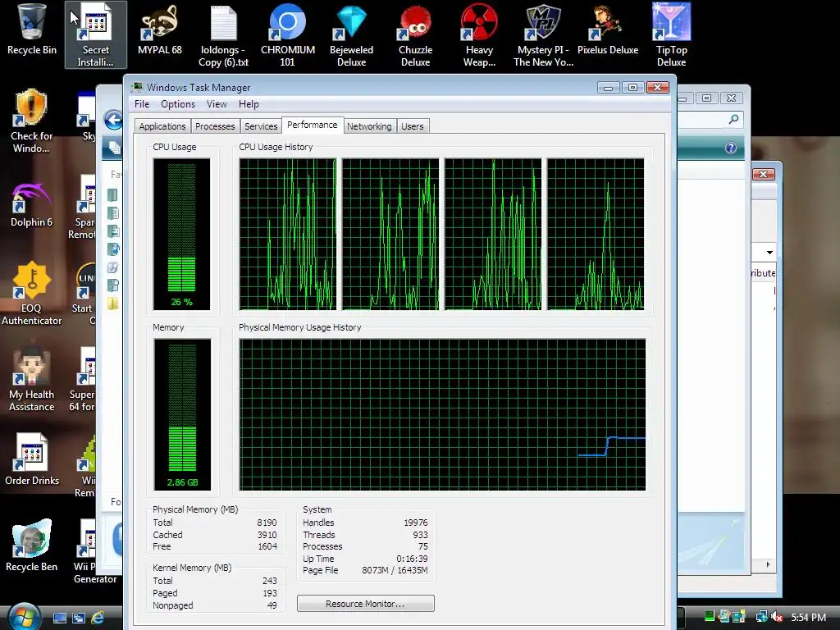Click the scroll right arrow in background window

pos(768,564)
